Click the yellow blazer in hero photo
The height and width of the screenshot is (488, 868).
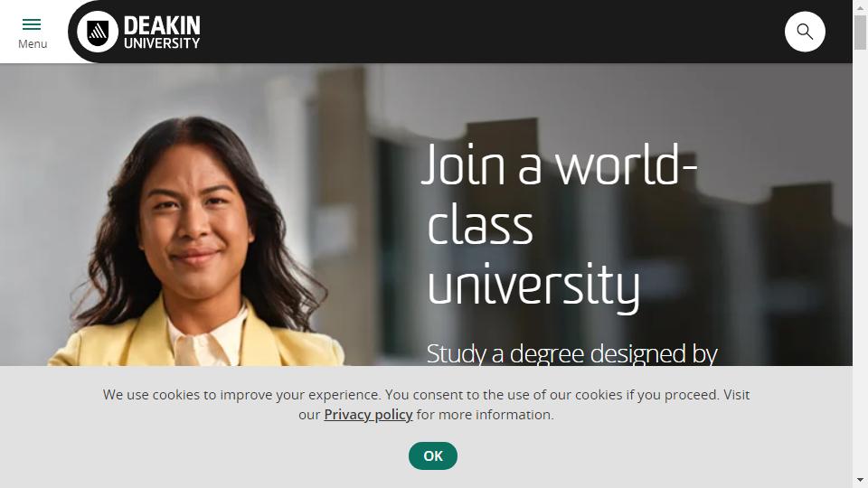pyautogui.click(x=110, y=343)
